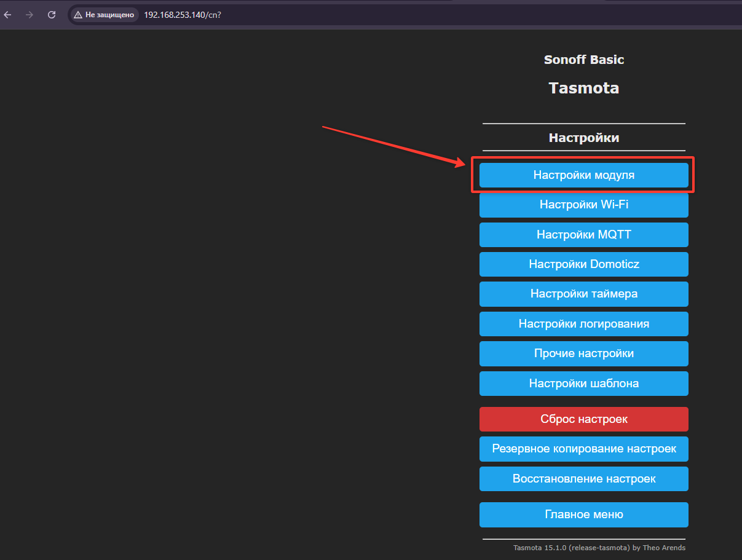The image size is (742, 560).
Task: Click the 'Tasmota 15.1.0 (release-tasmota) by Theo Arends' footer
Action: pyautogui.click(x=599, y=548)
